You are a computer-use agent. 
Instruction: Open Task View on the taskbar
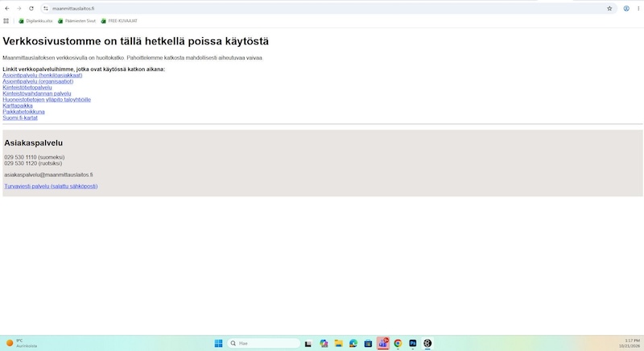point(308,343)
